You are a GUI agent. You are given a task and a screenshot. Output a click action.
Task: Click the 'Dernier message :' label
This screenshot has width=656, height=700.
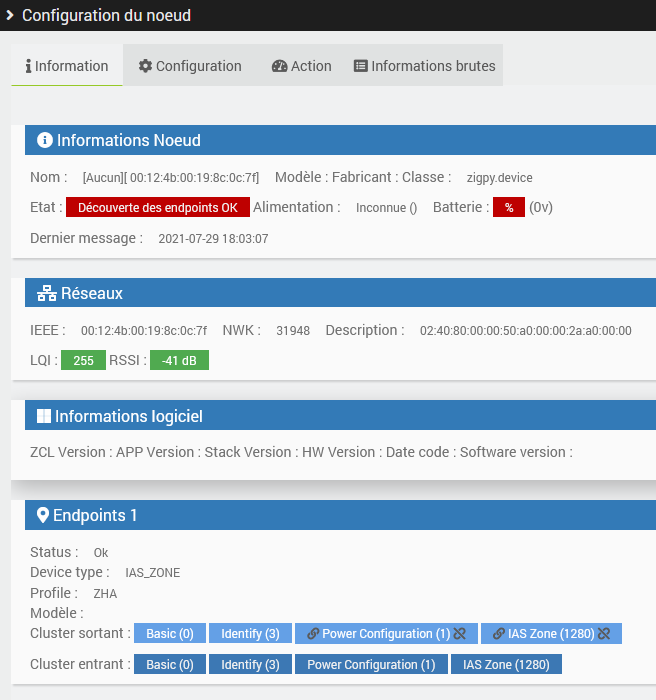pyautogui.click(x=86, y=238)
